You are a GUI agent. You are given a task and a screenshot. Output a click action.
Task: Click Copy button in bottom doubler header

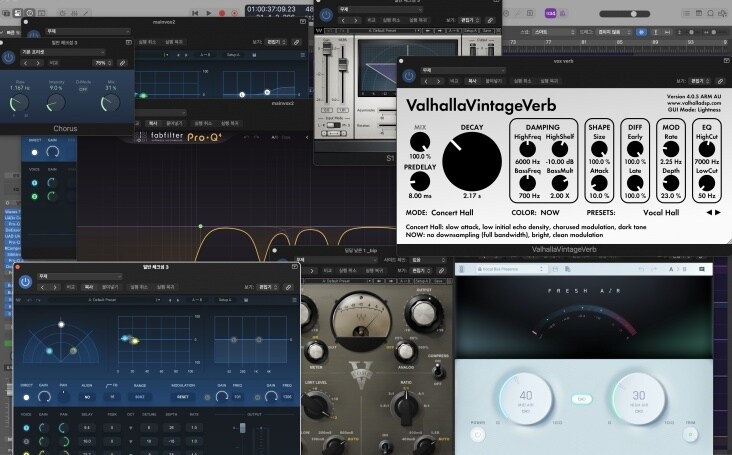[x=89, y=287]
